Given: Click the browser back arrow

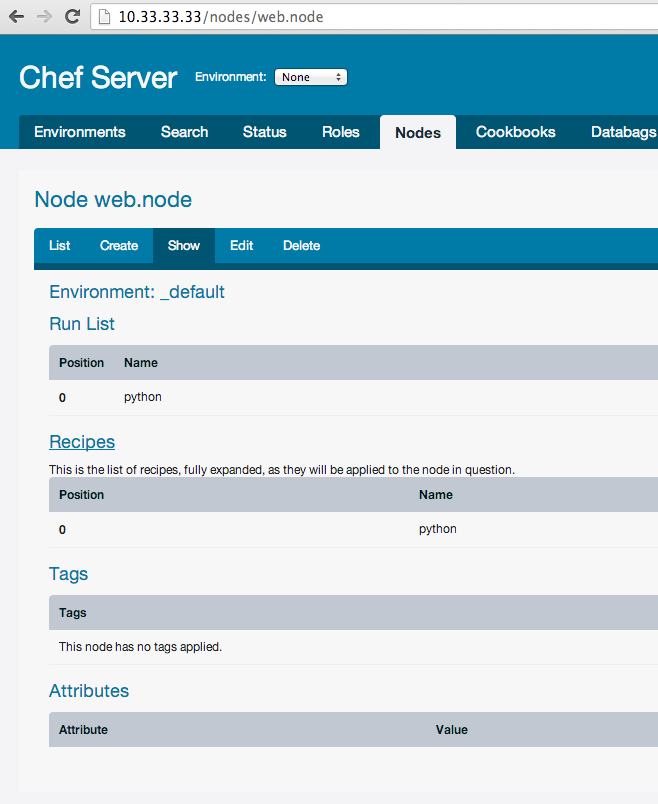Looking at the screenshot, I should coord(16,17).
